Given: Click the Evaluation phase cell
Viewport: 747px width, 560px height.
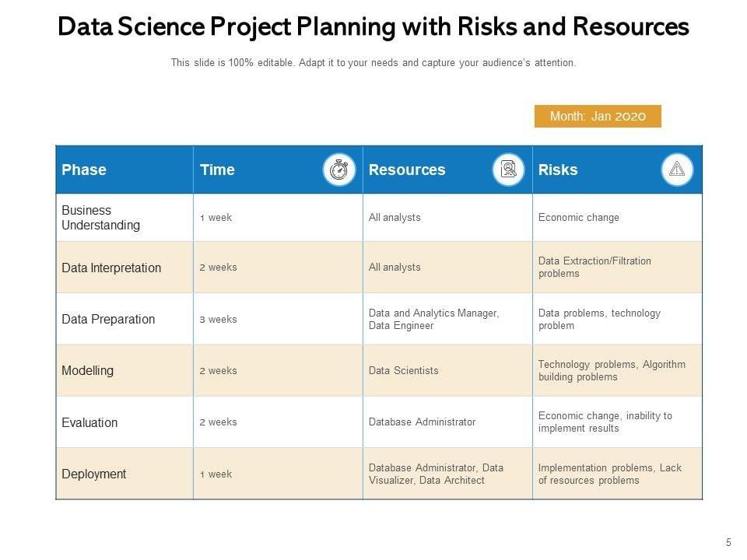Looking at the screenshot, I should 90,422.
